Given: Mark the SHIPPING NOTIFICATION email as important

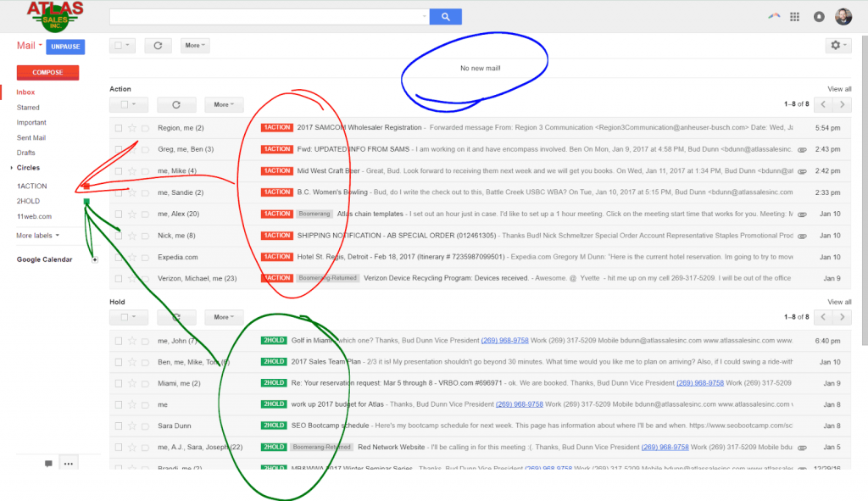Looking at the screenshot, I should point(145,236).
